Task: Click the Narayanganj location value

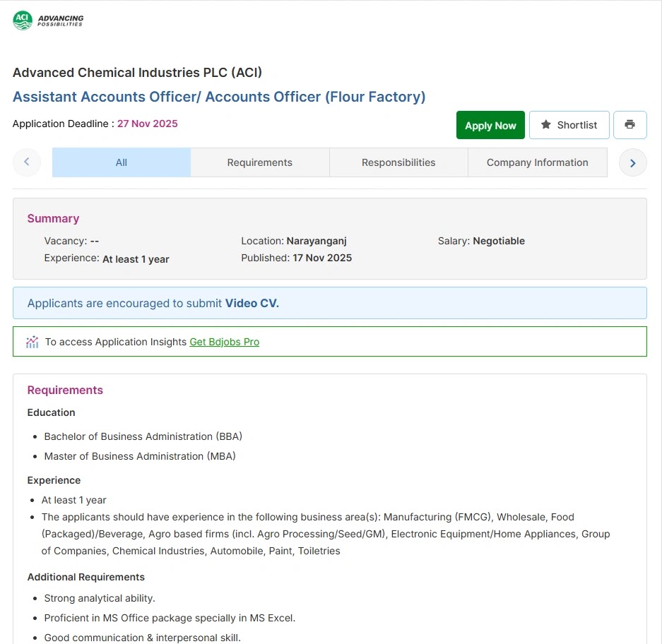Action: click(317, 241)
